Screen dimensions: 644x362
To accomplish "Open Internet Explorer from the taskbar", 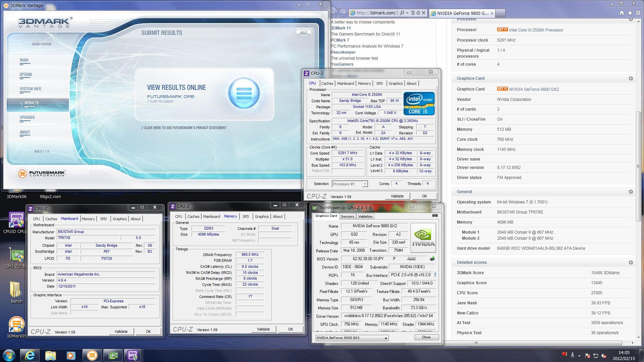I will (30, 355).
